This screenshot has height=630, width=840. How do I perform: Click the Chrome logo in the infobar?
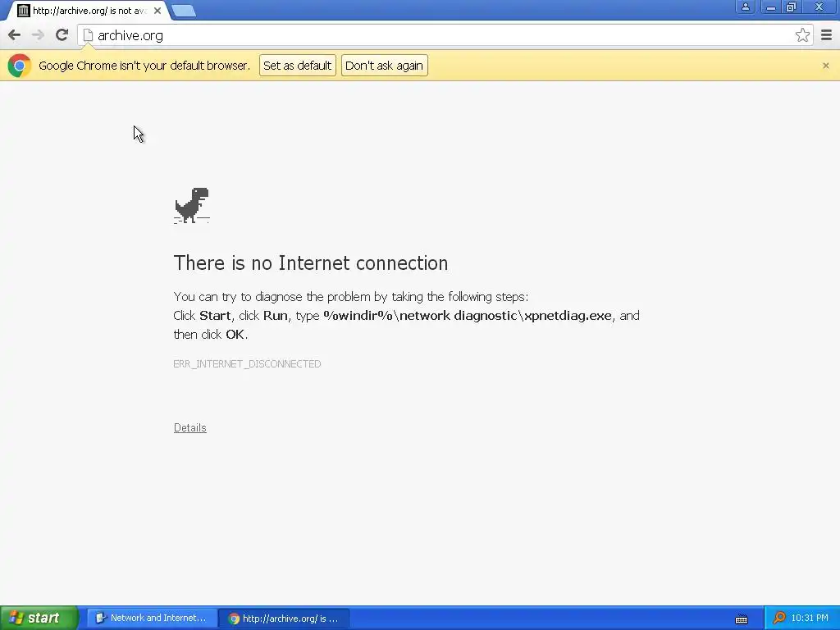click(20, 66)
